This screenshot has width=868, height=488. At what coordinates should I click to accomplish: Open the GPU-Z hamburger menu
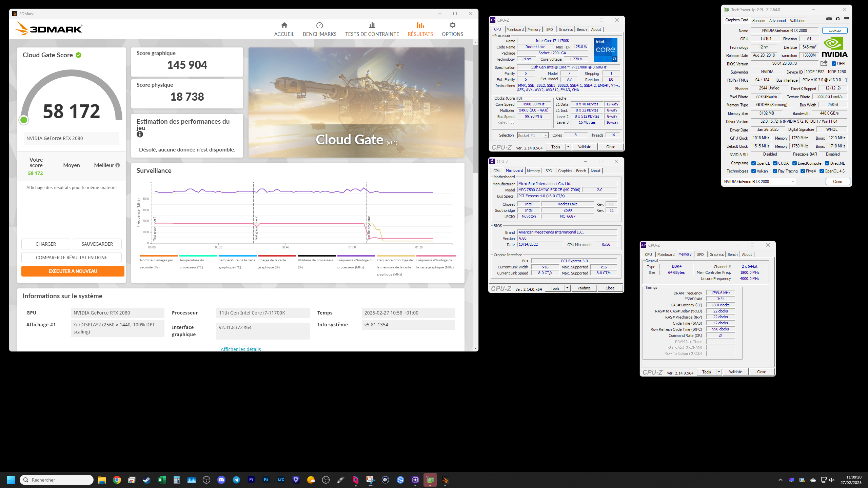click(846, 19)
